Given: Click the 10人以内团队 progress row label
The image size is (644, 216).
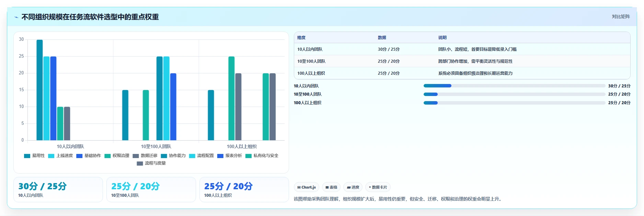Looking at the screenshot, I should (x=306, y=86).
